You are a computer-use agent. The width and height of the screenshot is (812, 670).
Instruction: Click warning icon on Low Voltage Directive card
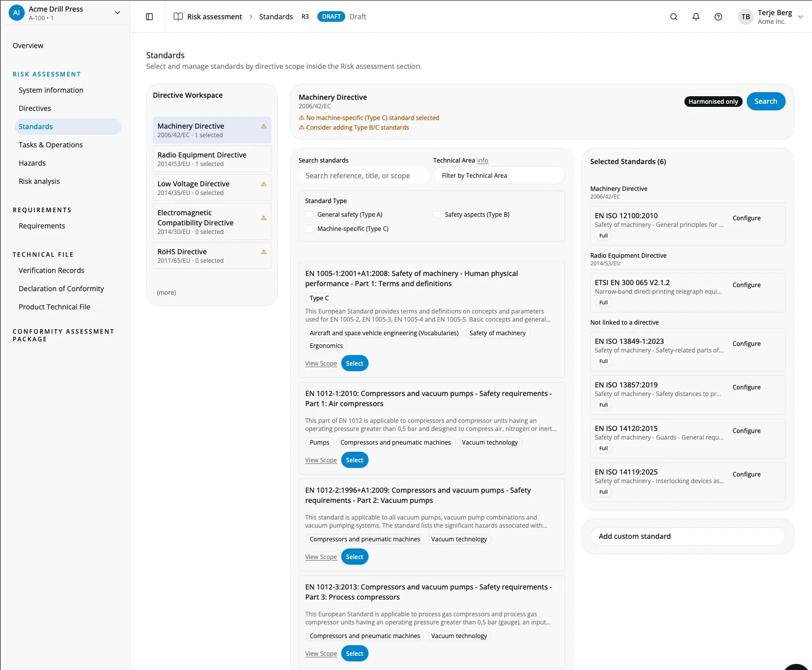coord(264,184)
